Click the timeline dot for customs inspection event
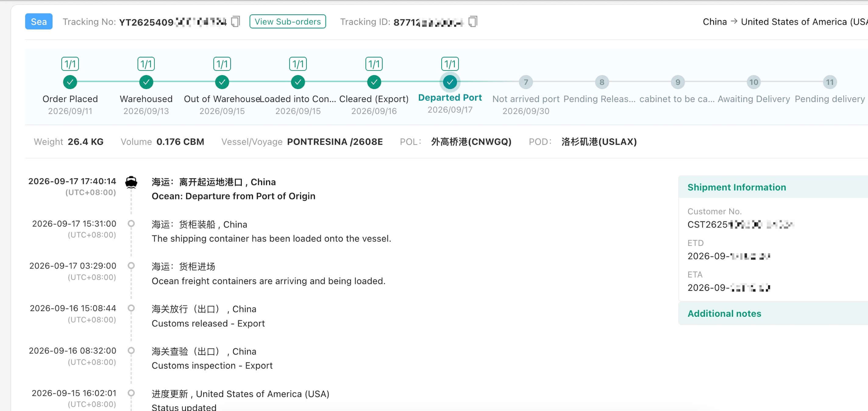 pyautogui.click(x=131, y=350)
